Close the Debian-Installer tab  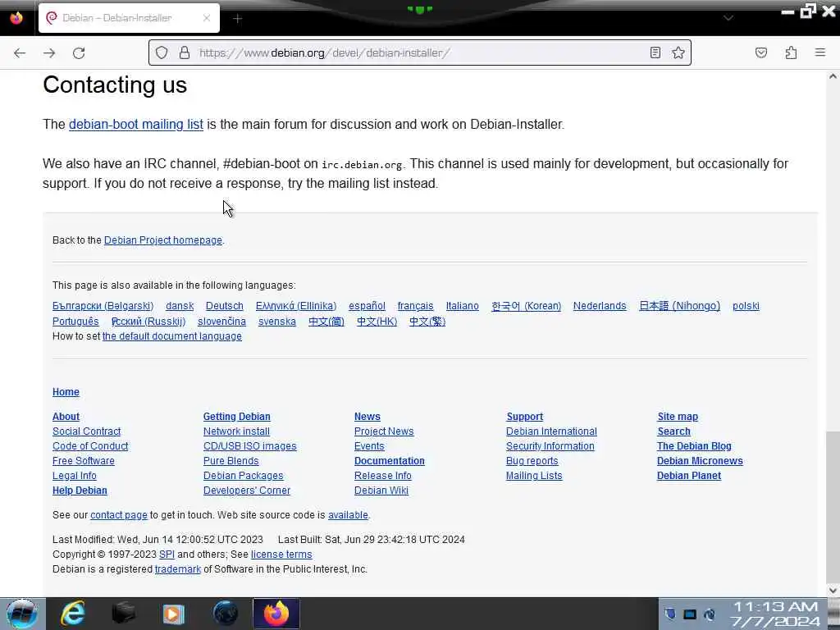pos(207,18)
